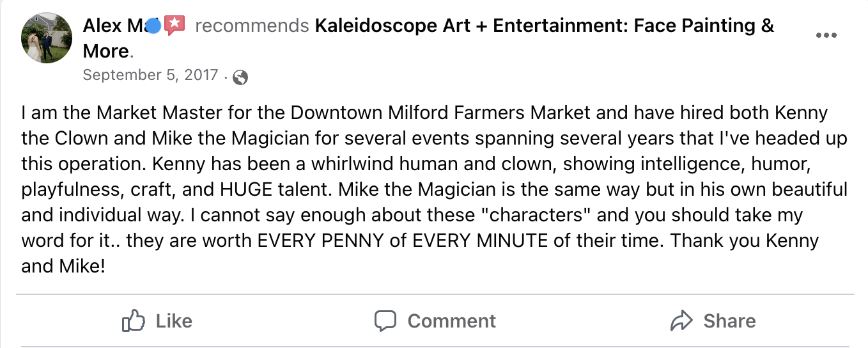Open the three-dot post options menu
The height and width of the screenshot is (348, 868).
click(826, 36)
